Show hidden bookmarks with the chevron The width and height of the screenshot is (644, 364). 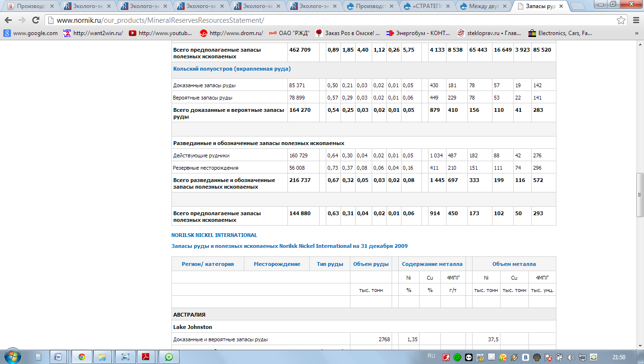636,33
